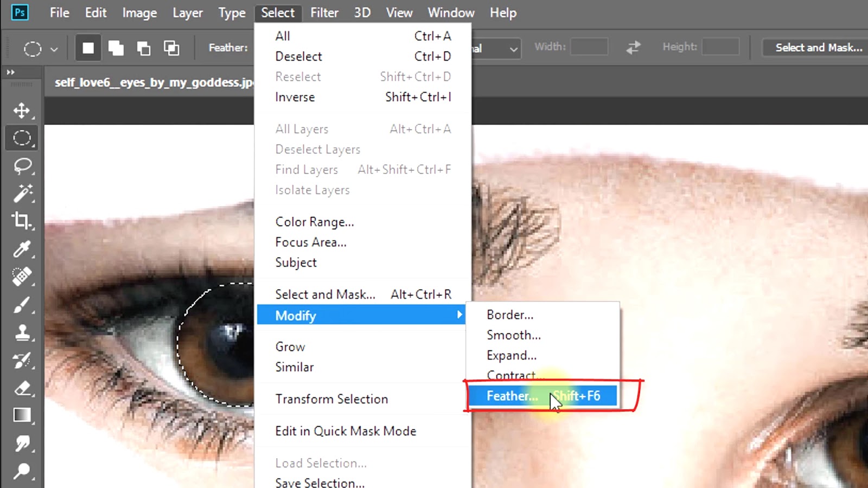
Task: Choose Contract in the Modify submenu
Action: point(544,375)
